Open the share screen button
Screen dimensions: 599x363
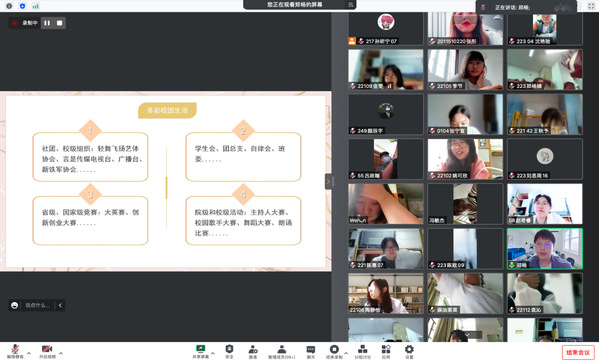click(201, 351)
